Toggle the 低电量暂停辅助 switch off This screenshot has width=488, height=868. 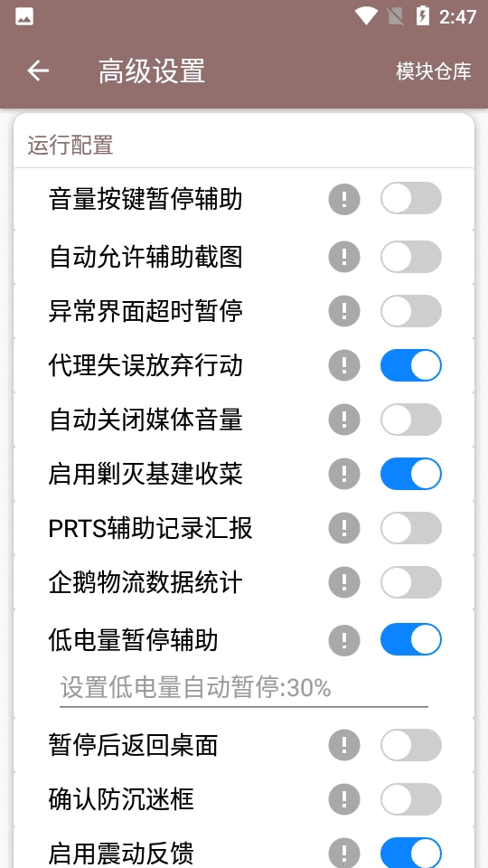411,640
